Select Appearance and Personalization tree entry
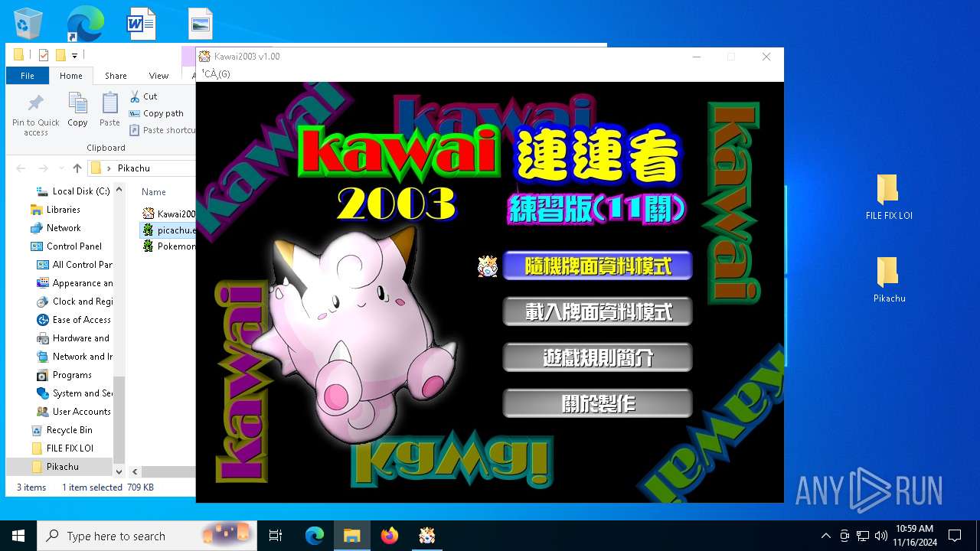The width and height of the screenshot is (980, 551). click(74, 283)
